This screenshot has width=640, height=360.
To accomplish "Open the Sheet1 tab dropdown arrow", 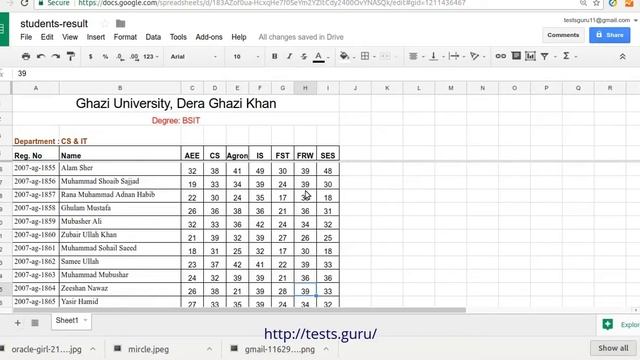I will click(85, 320).
